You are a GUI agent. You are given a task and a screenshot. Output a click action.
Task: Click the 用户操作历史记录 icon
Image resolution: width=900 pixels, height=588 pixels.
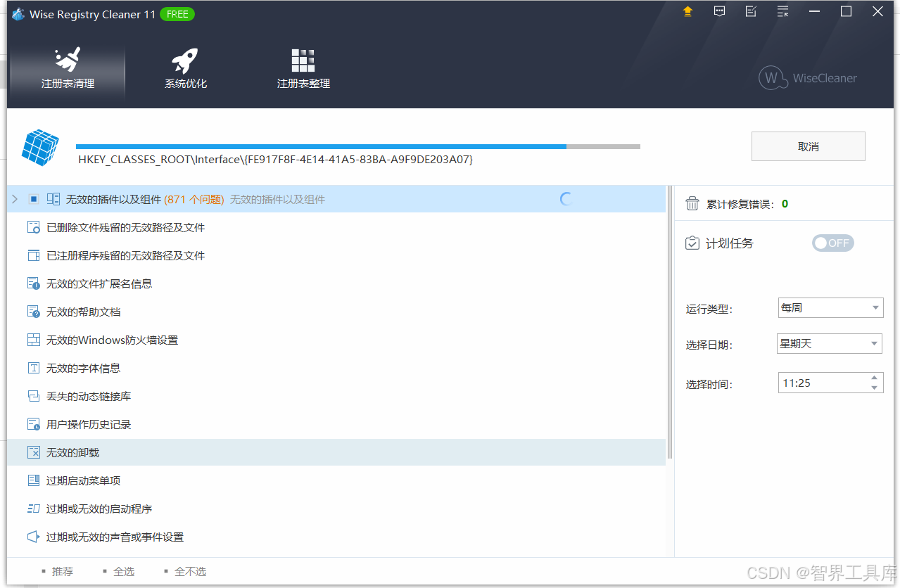coord(34,424)
